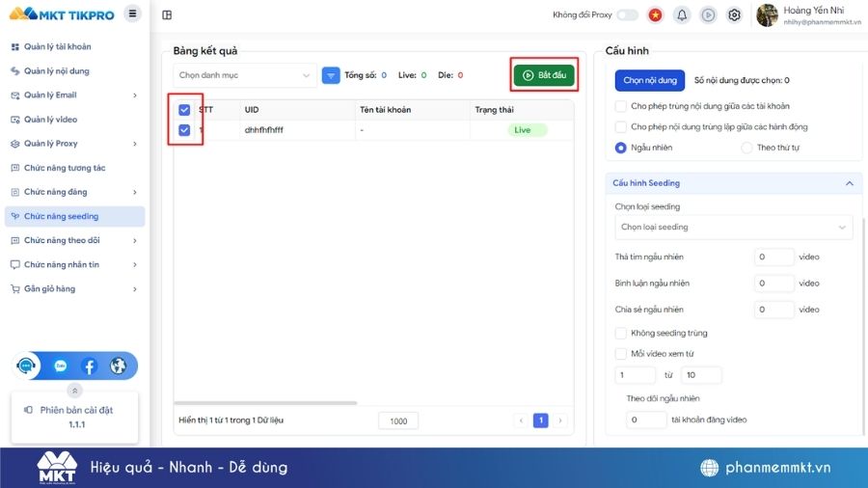This screenshot has width=868, height=488.
Task: Open Chọn danh mục dropdown
Action: (245, 75)
